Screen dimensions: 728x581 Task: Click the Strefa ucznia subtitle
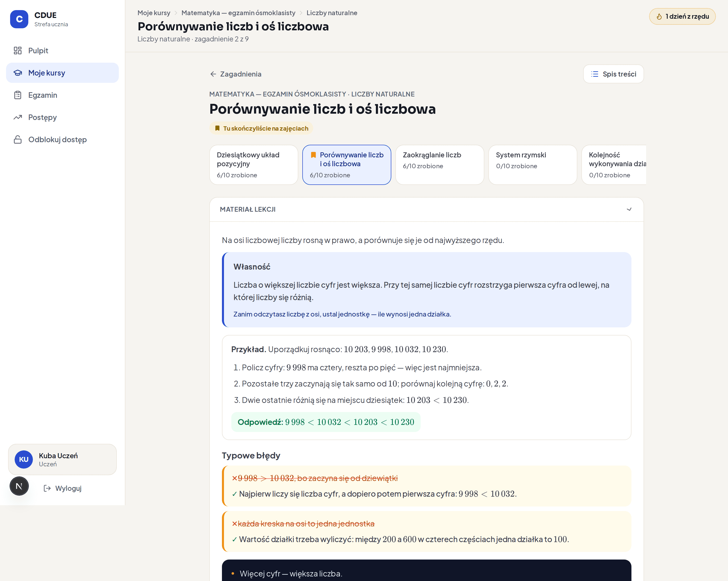(51, 24)
